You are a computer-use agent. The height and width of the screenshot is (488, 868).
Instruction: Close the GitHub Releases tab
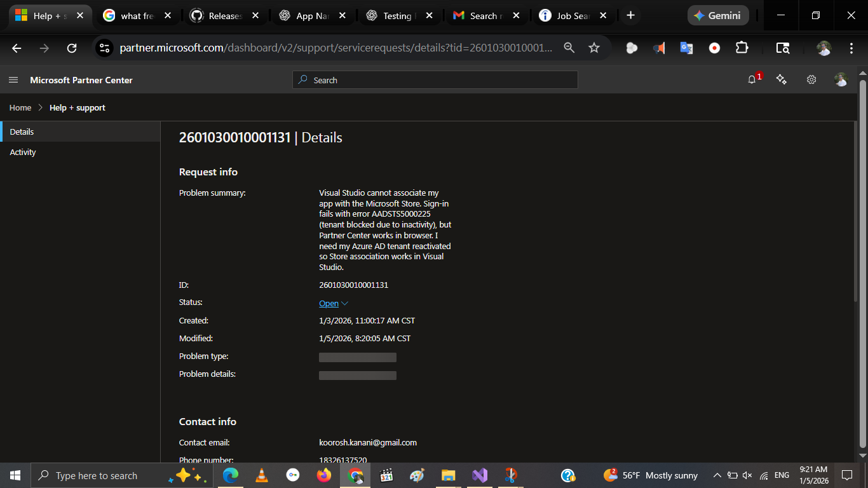255,16
